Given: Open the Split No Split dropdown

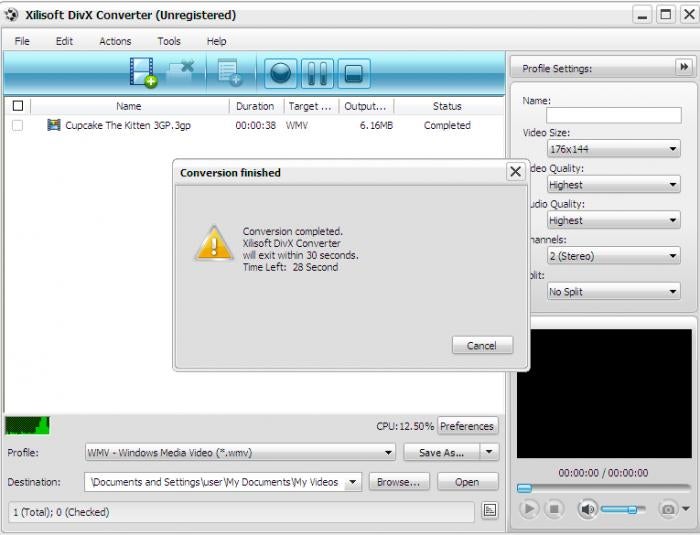Looking at the screenshot, I should [613, 292].
